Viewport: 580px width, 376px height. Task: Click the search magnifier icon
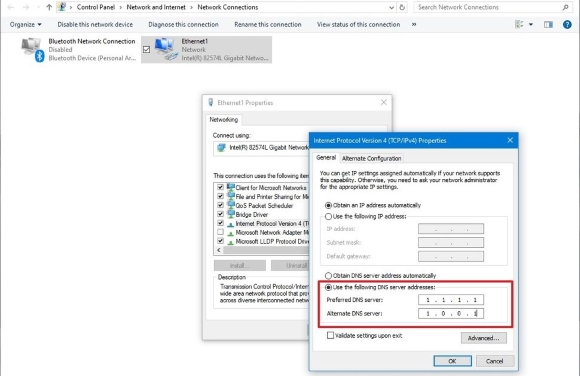(566, 7)
